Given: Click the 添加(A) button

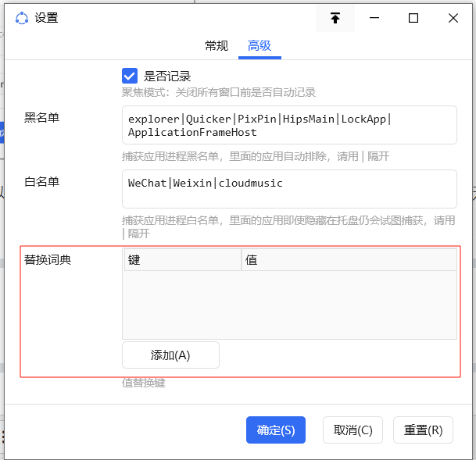Looking at the screenshot, I should point(170,355).
